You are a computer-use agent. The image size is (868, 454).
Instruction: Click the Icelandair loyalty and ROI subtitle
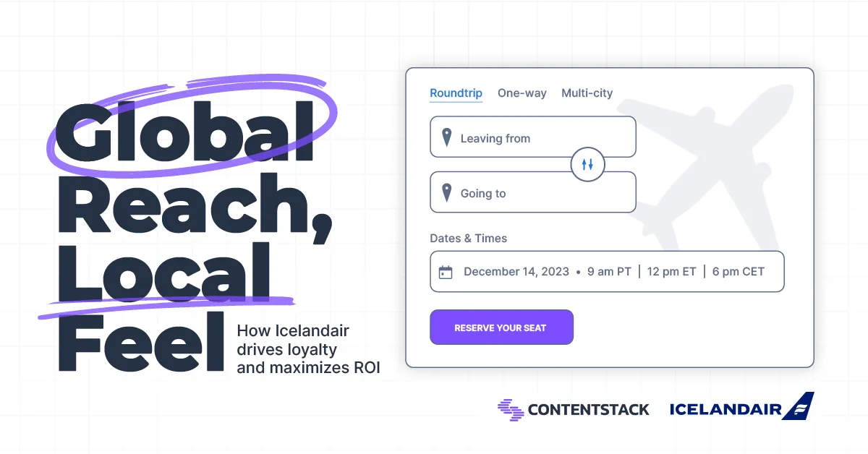coord(308,349)
